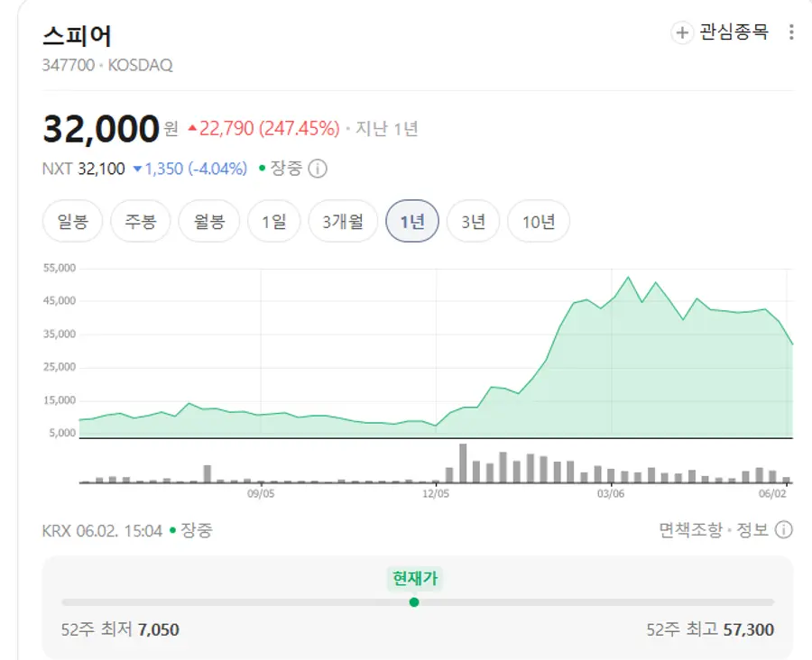Screen dimensions: 812x660
Task: Click the info icon beside 면책조항 · 정보
Action: [x=783, y=529]
